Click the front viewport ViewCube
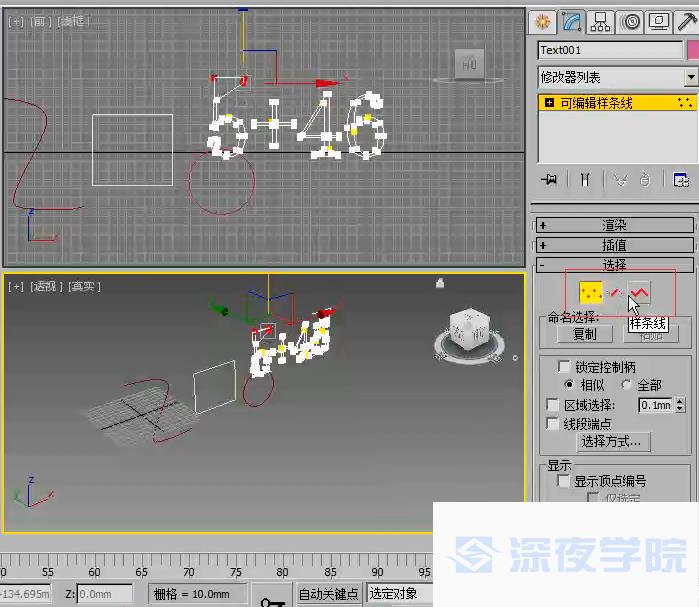 coord(469,65)
